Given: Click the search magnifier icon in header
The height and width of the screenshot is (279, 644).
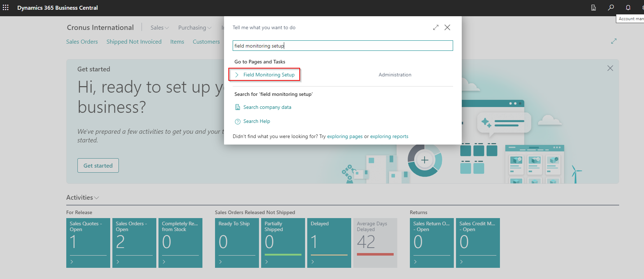Looking at the screenshot, I should tap(611, 8).
